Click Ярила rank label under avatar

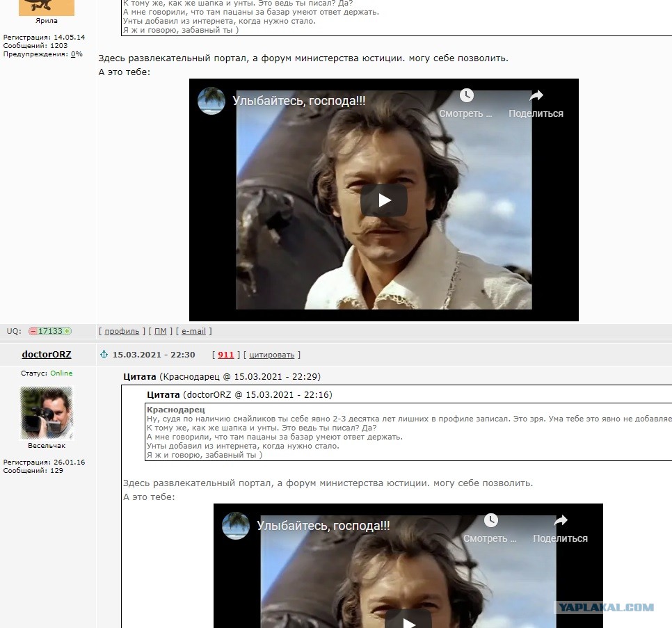tap(47, 21)
